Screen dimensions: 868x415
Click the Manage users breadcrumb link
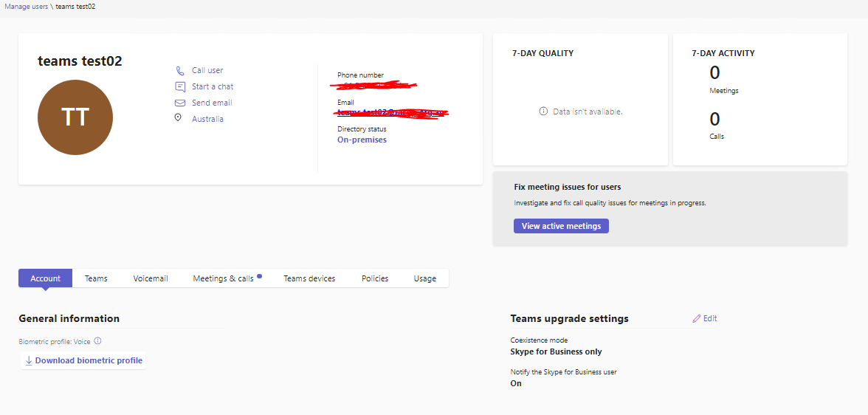27,7
